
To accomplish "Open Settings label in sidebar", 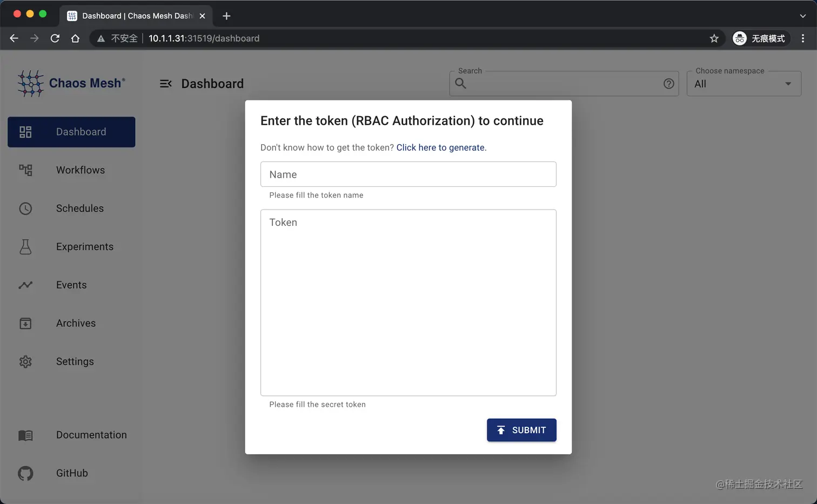I will coord(75,362).
